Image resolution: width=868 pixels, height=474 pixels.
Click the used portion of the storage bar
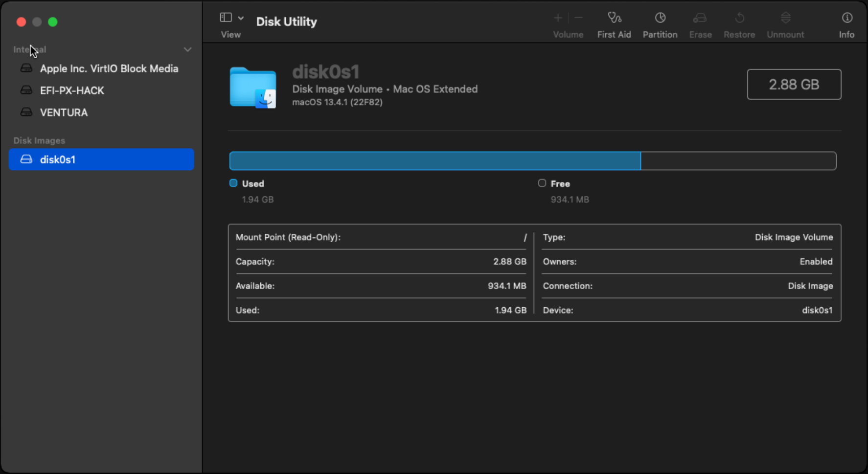click(x=435, y=161)
